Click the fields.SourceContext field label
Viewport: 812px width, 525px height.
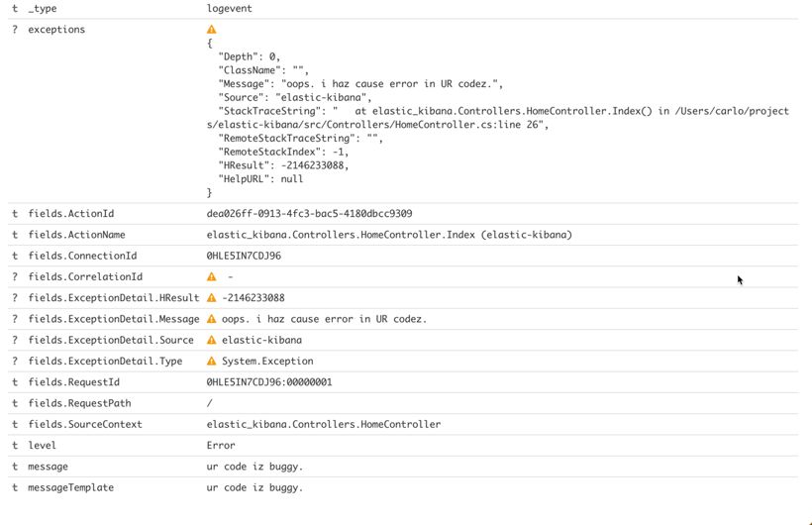pos(85,424)
